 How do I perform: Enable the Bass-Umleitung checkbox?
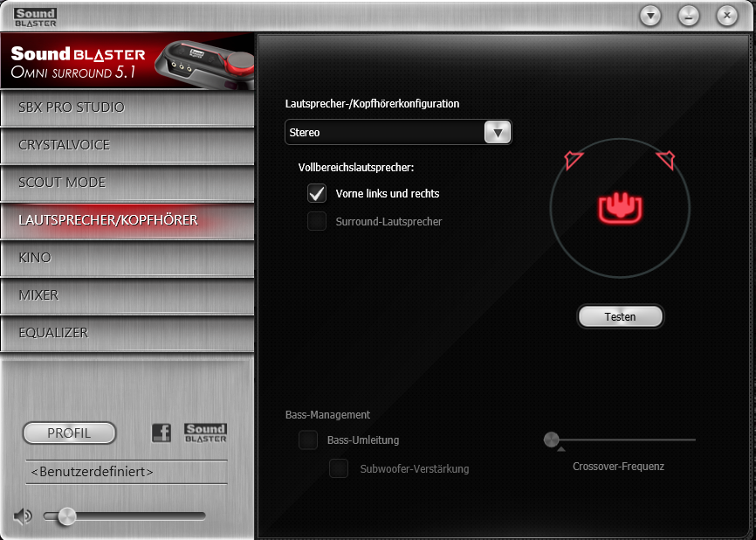click(307, 440)
